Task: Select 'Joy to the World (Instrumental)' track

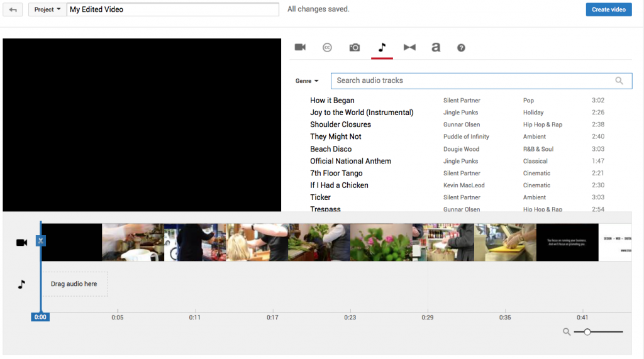Action: [362, 112]
